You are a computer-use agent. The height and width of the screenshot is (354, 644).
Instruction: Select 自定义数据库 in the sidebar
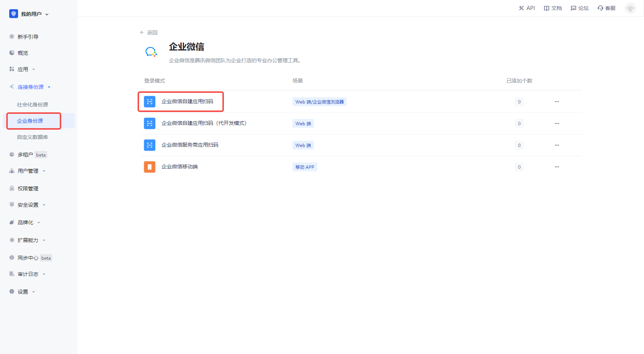coord(32,137)
